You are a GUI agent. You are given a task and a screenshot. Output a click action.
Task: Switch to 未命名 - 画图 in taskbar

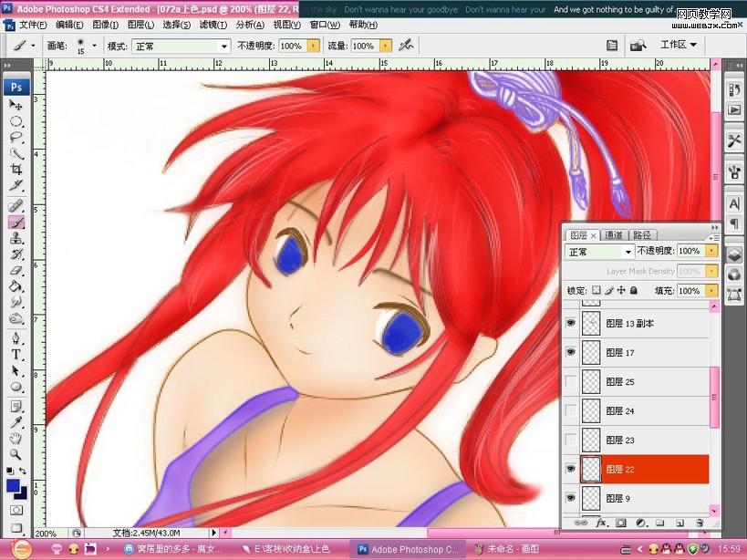pyautogui.click(x=509, y=549)
